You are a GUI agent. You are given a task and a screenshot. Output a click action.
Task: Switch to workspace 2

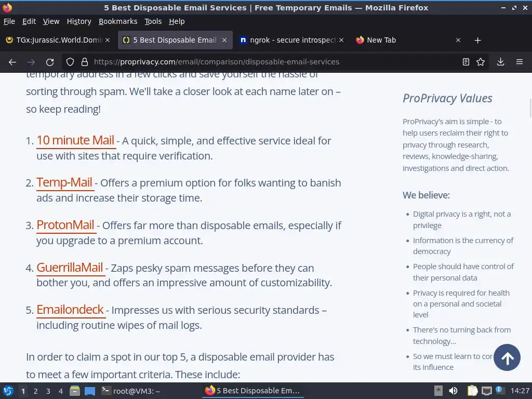coord(36,391)
